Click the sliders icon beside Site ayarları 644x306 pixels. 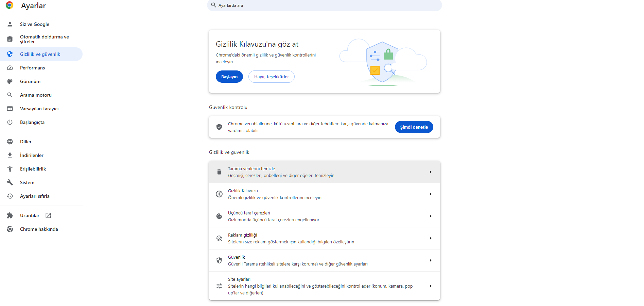pyautogui.click(x=219, y=286)
